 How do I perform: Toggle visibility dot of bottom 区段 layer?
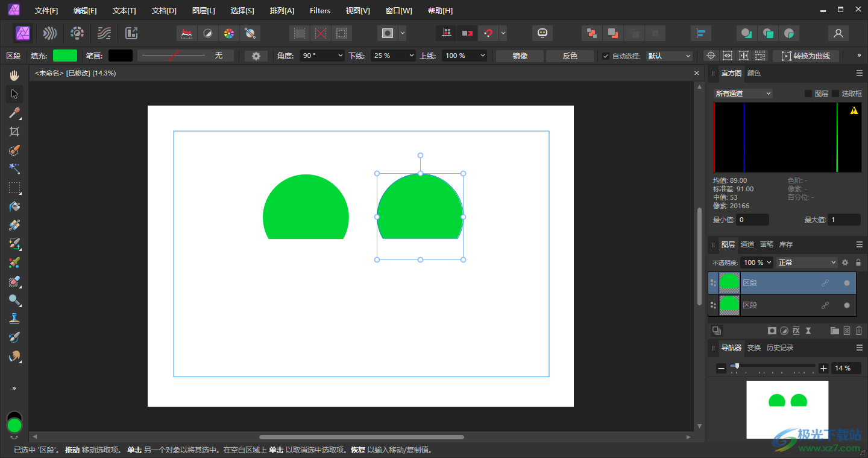click(847, 305)
